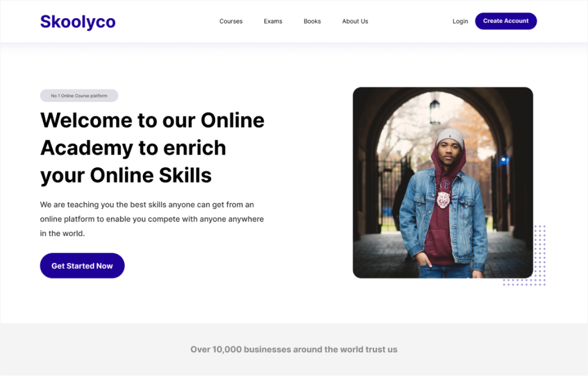
Task: Click the lion graphic on the maroon hoodie
Action: pos(443,200)
